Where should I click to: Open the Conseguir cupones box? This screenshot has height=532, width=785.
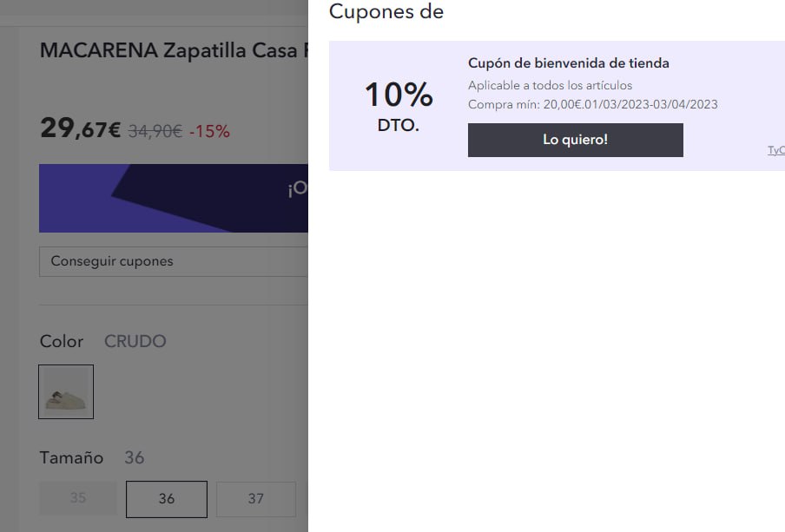click(174, 261)
